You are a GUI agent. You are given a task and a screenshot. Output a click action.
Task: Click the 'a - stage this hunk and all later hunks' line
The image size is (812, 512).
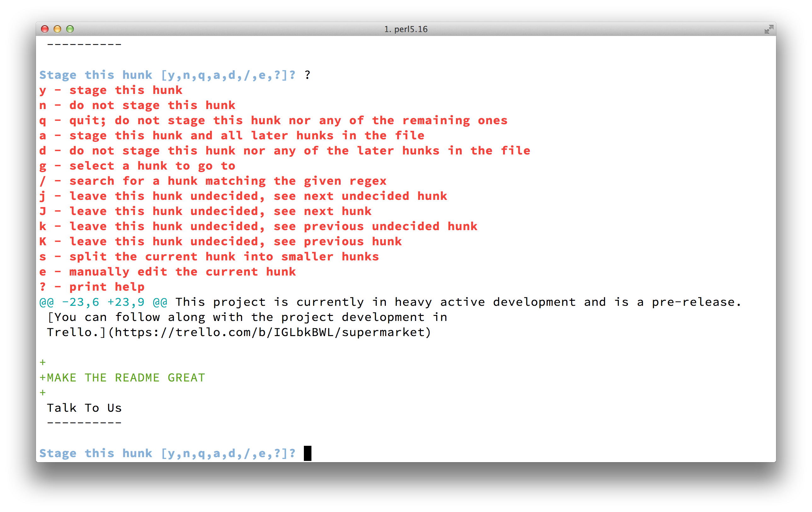pyautogui.click(x=232, y=136)
